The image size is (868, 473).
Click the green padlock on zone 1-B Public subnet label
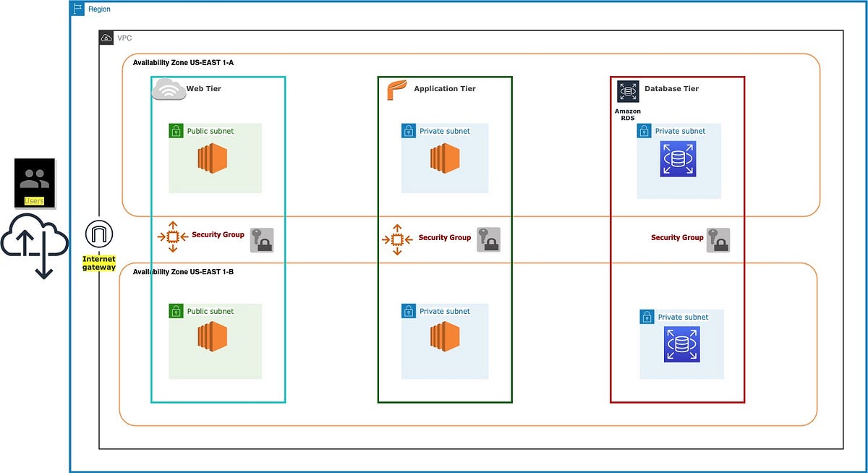coord(176,311)
